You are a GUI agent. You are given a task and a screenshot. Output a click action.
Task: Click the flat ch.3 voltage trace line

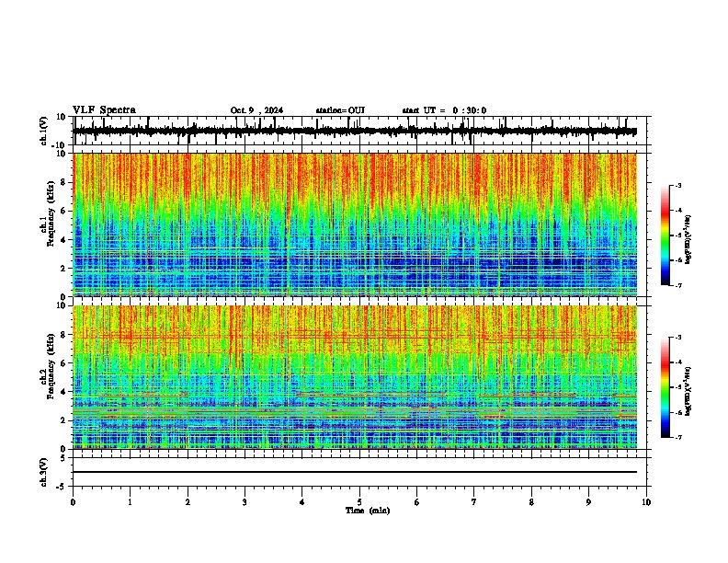point(355,472)
